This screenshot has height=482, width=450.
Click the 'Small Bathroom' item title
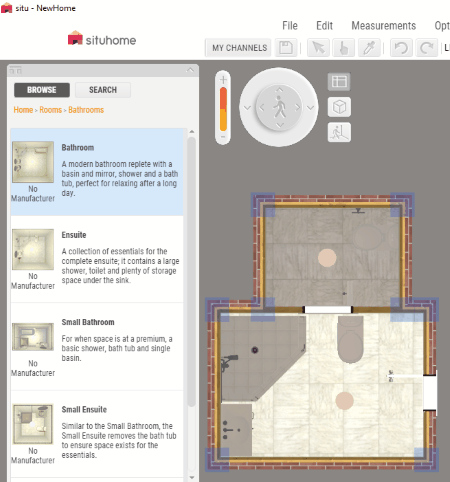coord(88,322)
